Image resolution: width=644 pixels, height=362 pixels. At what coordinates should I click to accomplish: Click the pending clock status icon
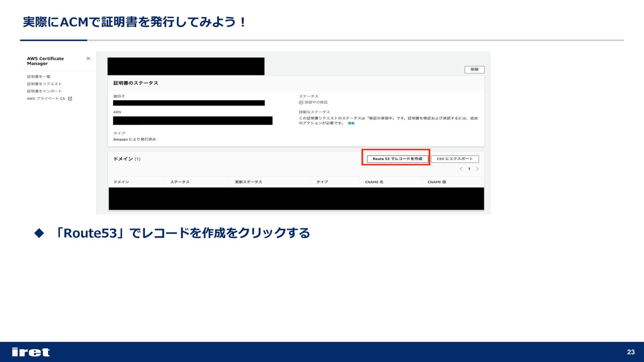tap(301, 103)
